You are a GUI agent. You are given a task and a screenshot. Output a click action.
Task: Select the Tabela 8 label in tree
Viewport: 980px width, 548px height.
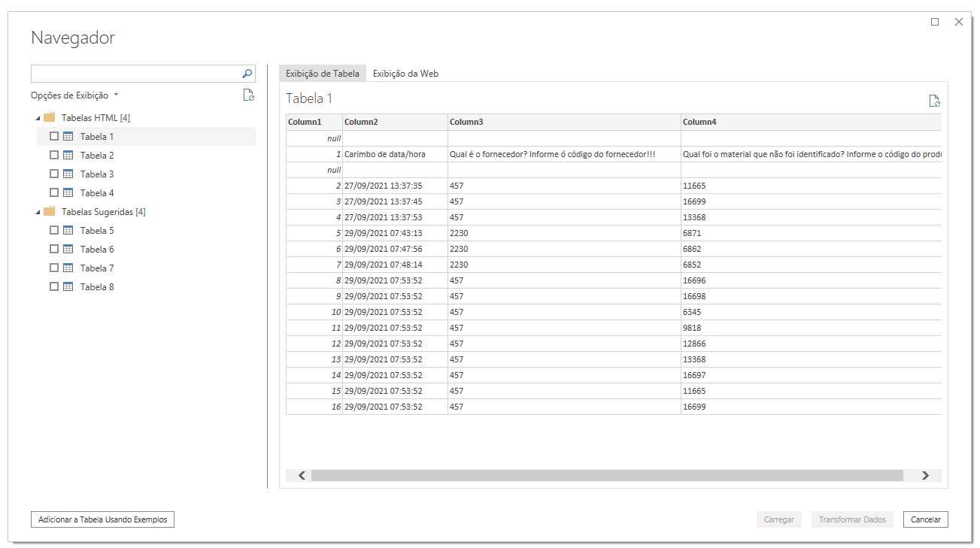click(97, 287)
